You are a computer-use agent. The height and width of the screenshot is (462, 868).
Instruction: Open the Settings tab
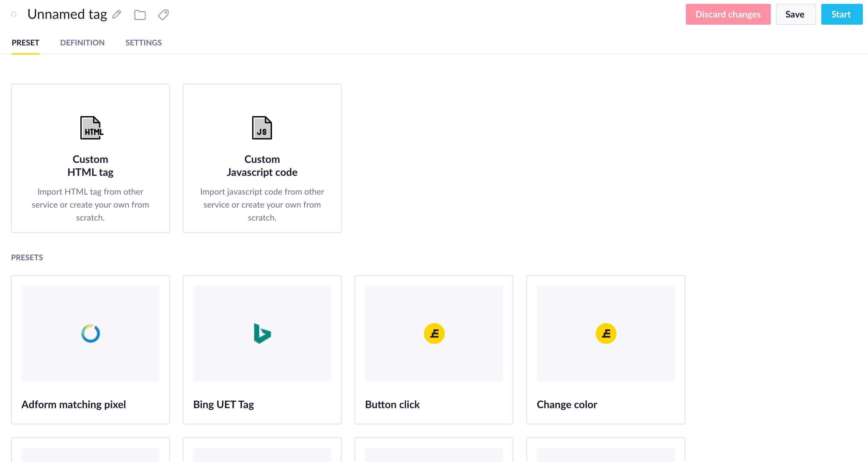point(144,43)
